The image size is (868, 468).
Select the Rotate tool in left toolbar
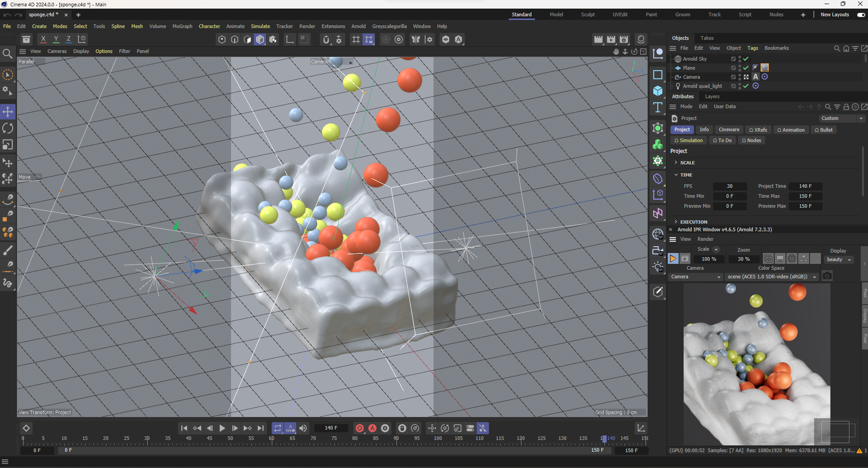(8, 129)
